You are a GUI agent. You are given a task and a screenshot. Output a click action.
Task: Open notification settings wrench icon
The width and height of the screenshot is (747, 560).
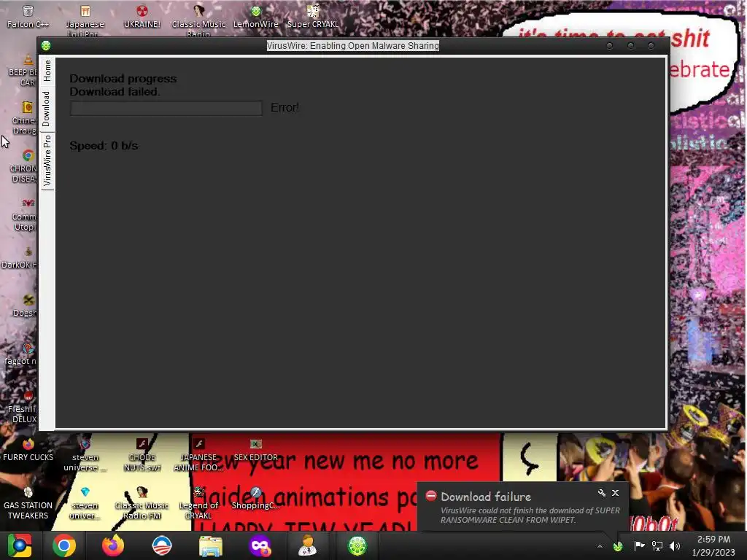[602, 493]
